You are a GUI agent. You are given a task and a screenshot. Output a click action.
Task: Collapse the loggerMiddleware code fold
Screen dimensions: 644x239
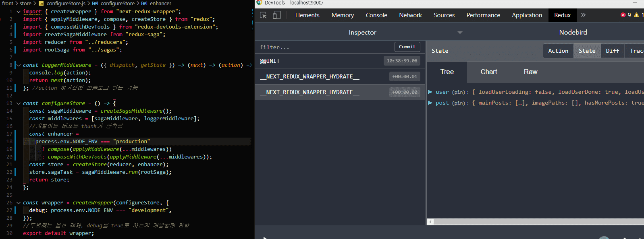coord(18,65)
